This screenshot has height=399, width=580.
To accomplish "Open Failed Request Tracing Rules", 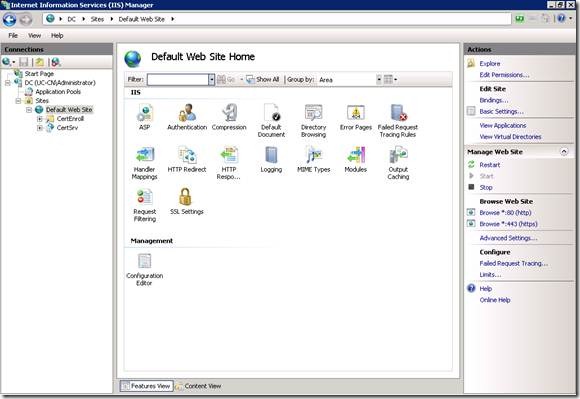I will 398,121.
